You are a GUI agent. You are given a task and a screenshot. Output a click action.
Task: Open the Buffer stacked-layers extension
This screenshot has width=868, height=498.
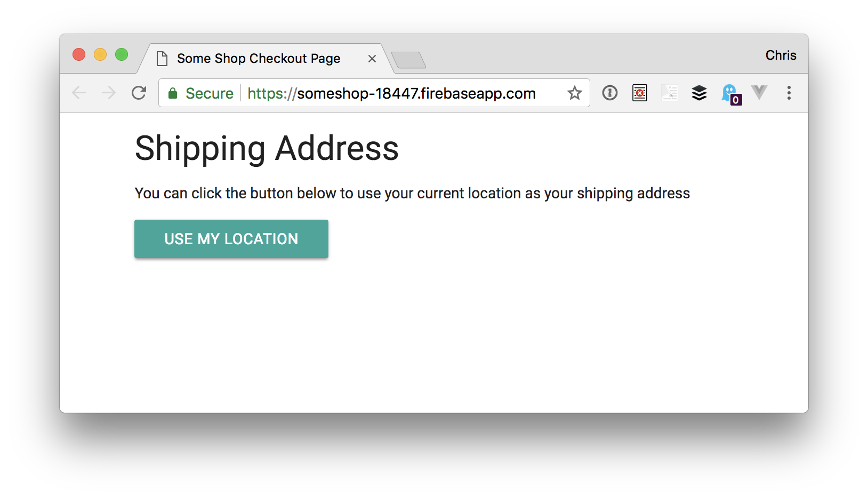(x=699, y=93)
